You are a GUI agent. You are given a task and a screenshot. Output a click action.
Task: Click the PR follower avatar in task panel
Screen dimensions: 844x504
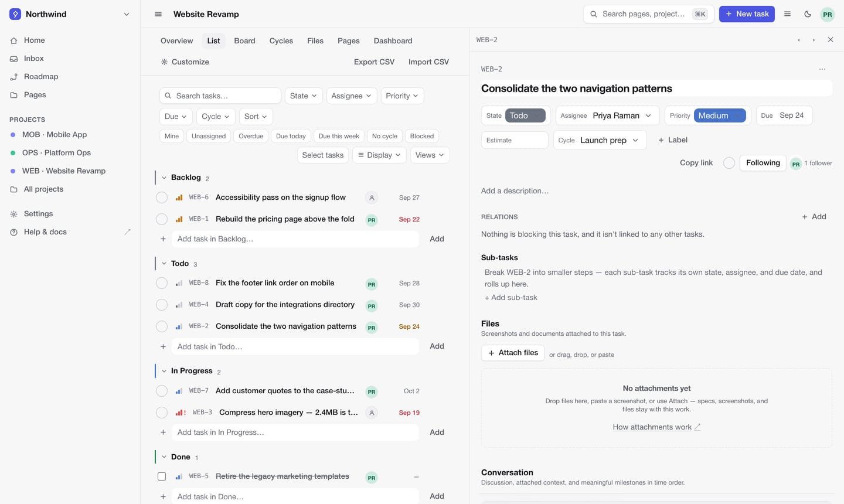tap(796, 164)
